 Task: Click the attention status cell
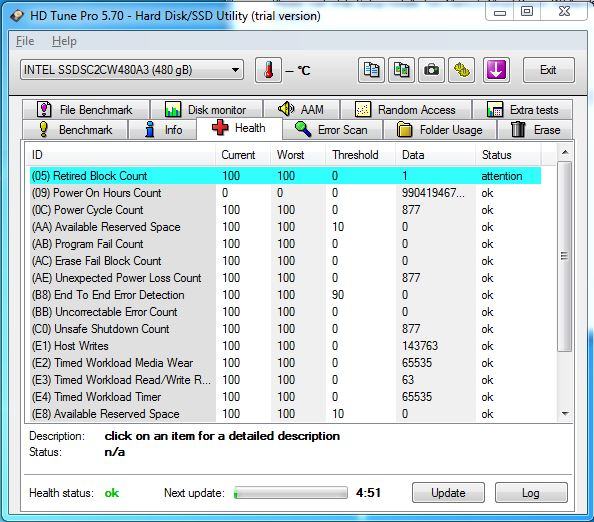click(x=502, y=176)
